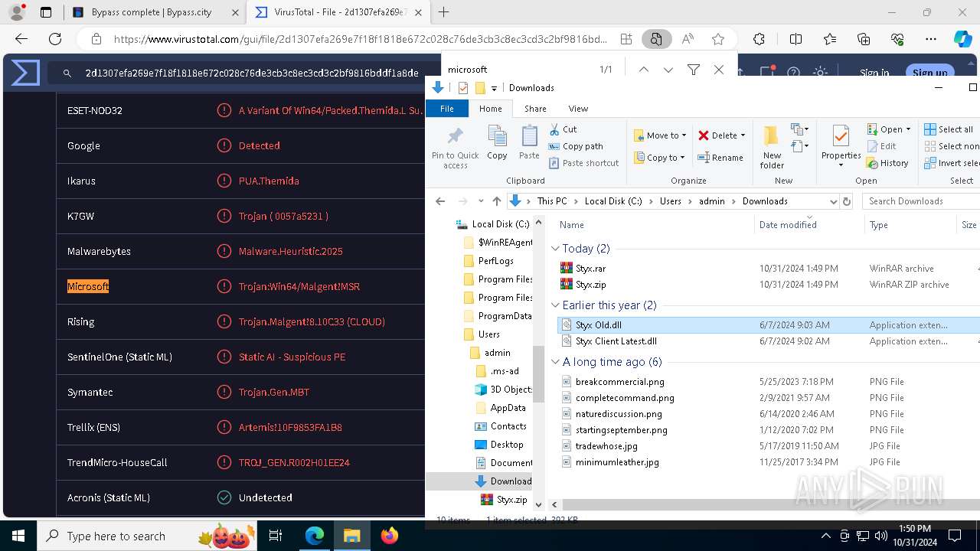Click the Type column header
Image resolution: width=980 pixels, height=551 pixels.
[911, 224]
